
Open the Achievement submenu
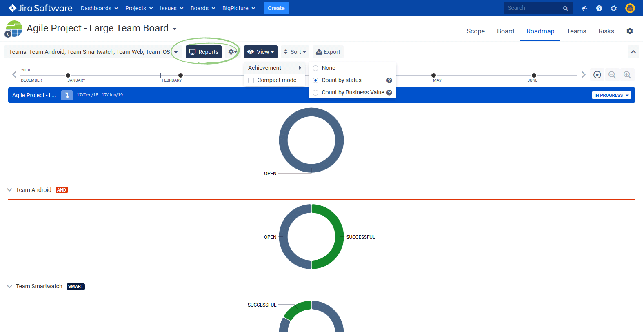(275, 68)
